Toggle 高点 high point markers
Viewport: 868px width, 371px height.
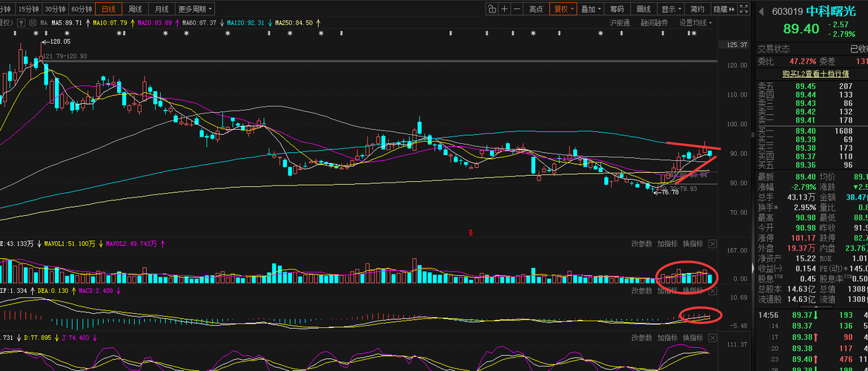536,9
